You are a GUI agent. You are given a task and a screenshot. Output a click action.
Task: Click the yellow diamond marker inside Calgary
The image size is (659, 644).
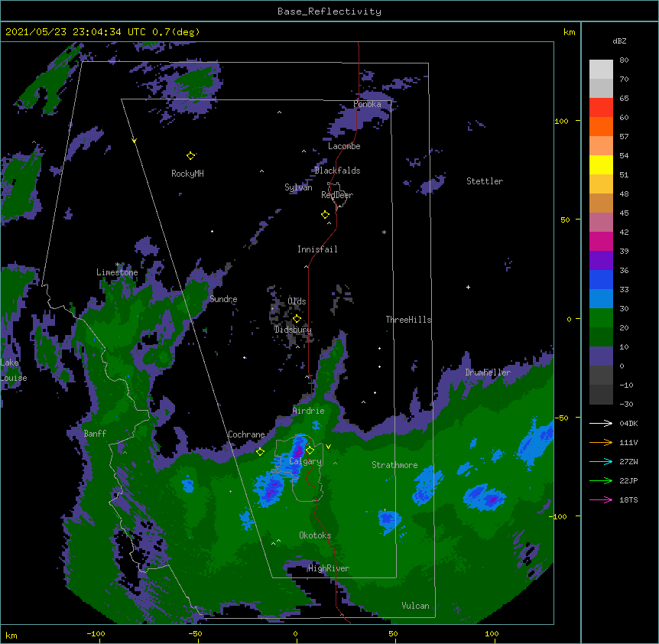(310, 450)
